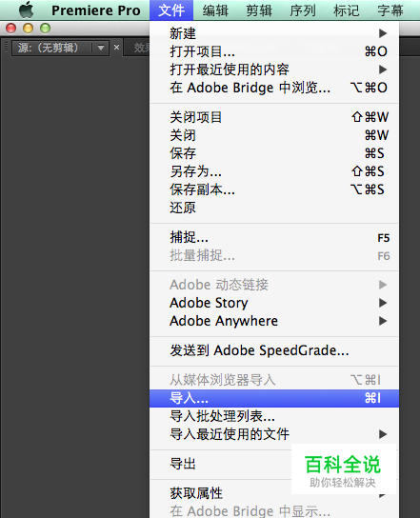This screenshot has height=518, width=420.
Task: Choose 捕捉... menu item
Action: coord(274,237)
